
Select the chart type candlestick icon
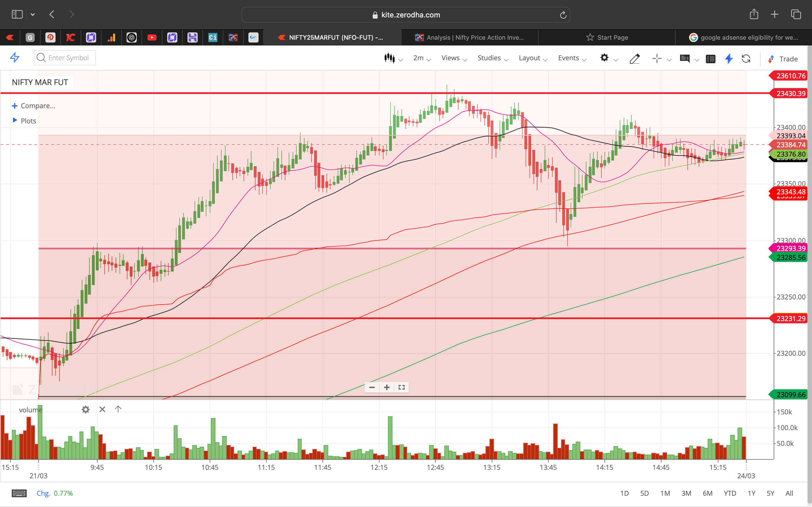(389, 58)
